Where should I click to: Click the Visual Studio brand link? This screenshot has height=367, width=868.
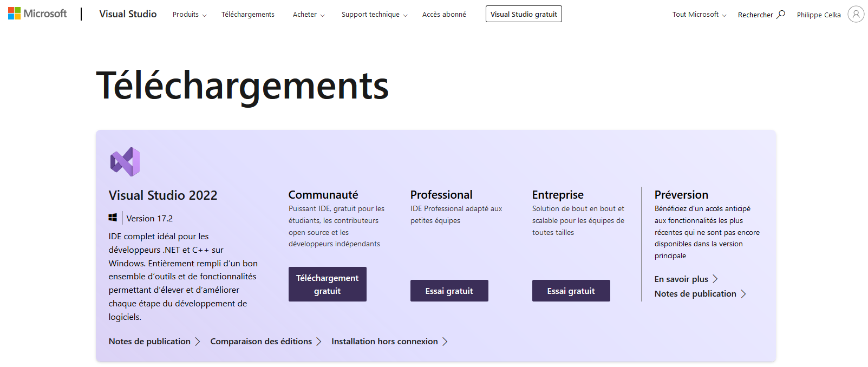128,14
